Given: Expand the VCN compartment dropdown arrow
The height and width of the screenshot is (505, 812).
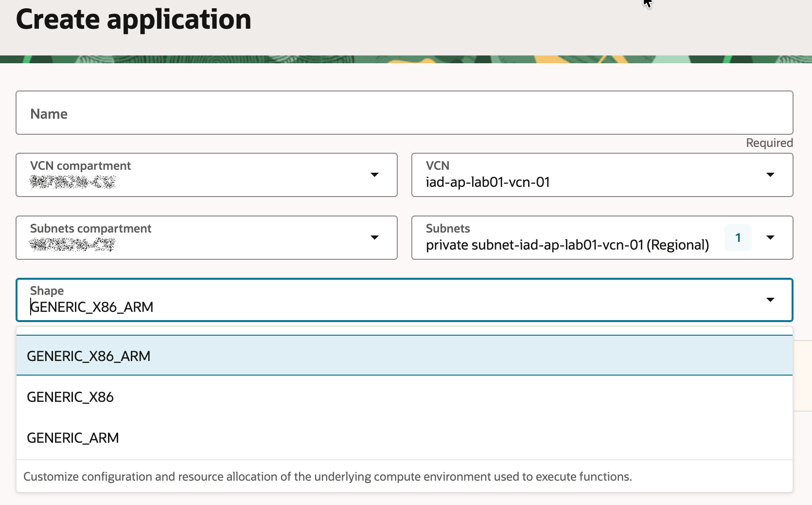Looking at the screenshot, I should (x=374, y=175).
